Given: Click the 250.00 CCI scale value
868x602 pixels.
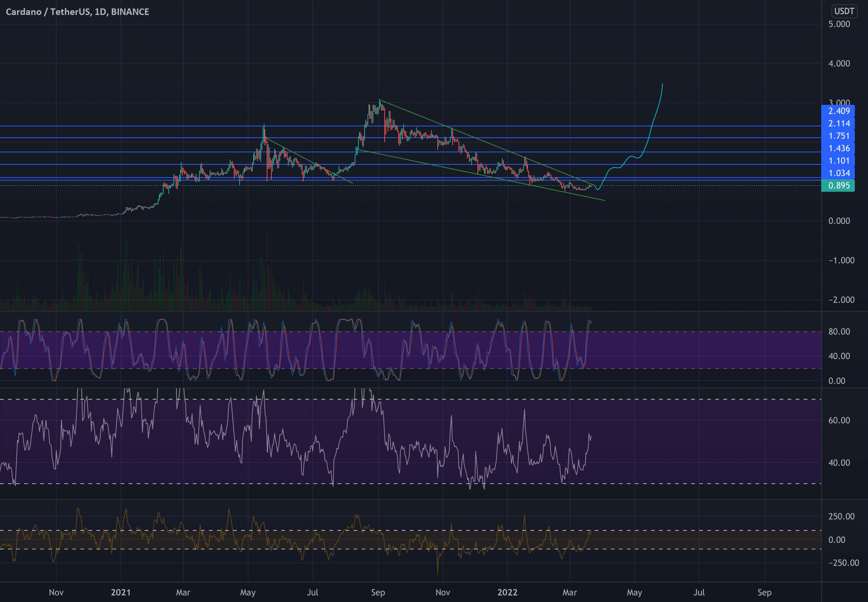Looking at the screenshot, I should coord(841,517).
